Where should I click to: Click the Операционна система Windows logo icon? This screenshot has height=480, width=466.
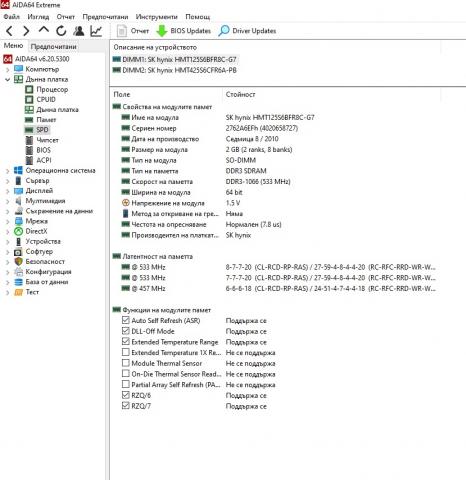[x=19, y=170]
